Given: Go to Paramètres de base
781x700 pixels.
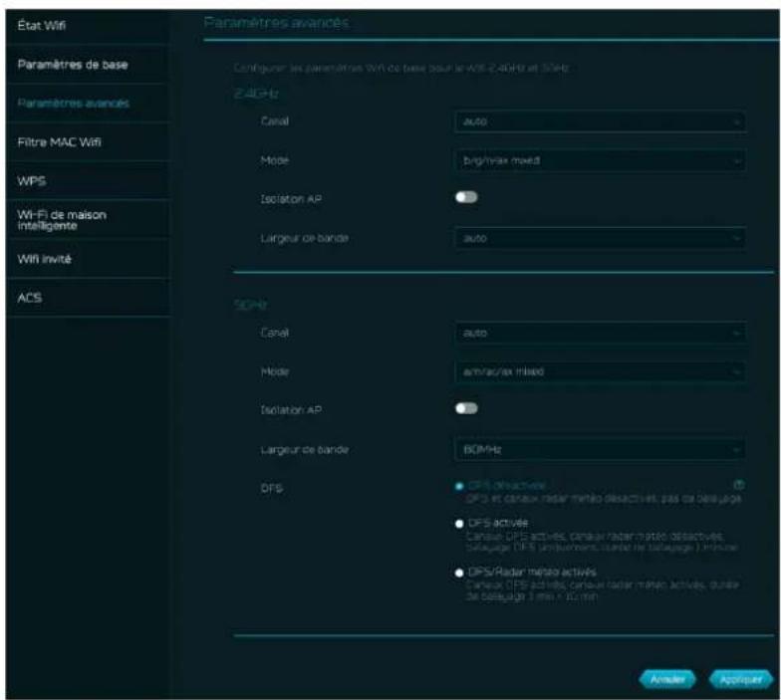Looking at the screenshot, I should pos(73,65).
